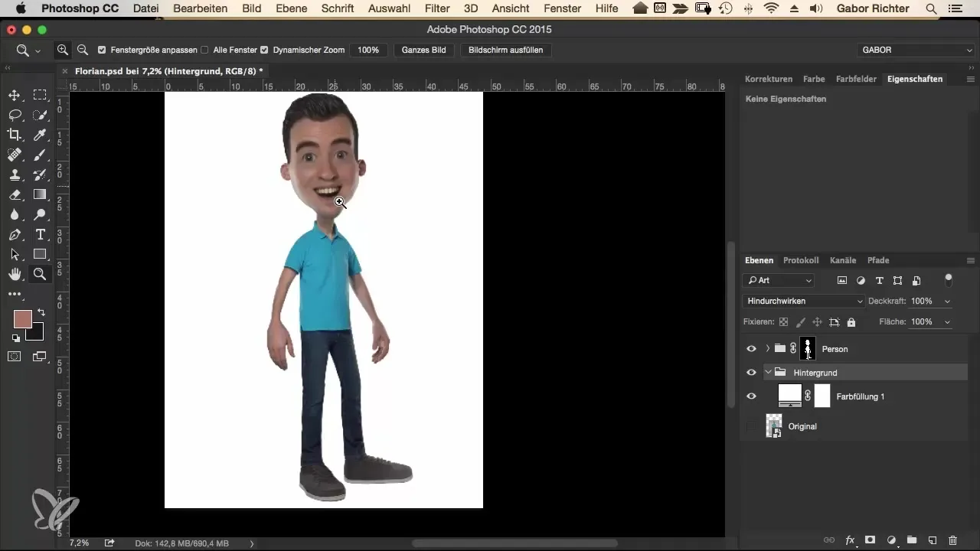980x551 pixels.
Task: Expand the Person group
Action: [768, 349]
